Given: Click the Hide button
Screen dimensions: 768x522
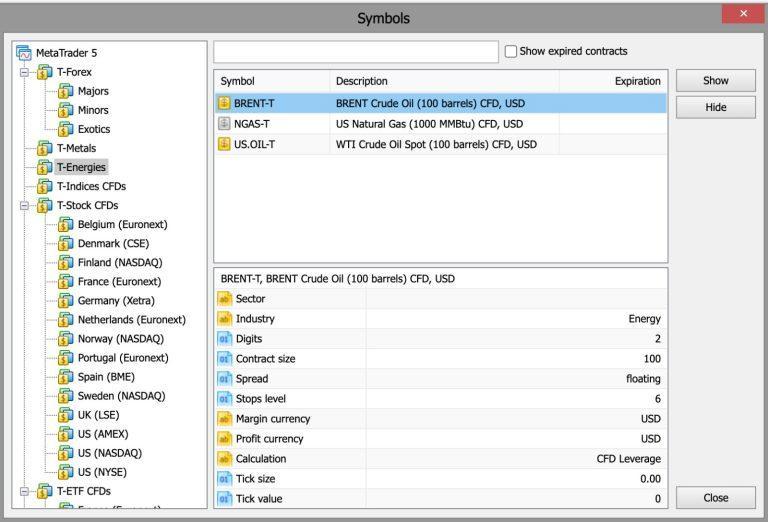Looking at the screenshot, I should click(x=716, y=107).
